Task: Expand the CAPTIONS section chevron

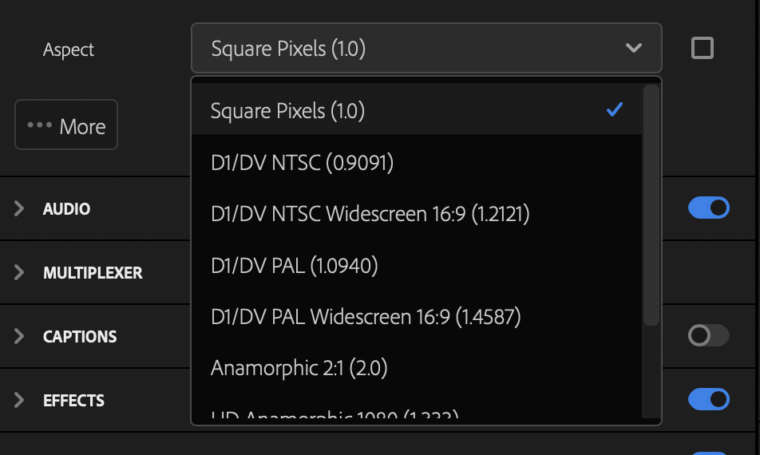Action: pyautogui.click(x=19, y=336)
